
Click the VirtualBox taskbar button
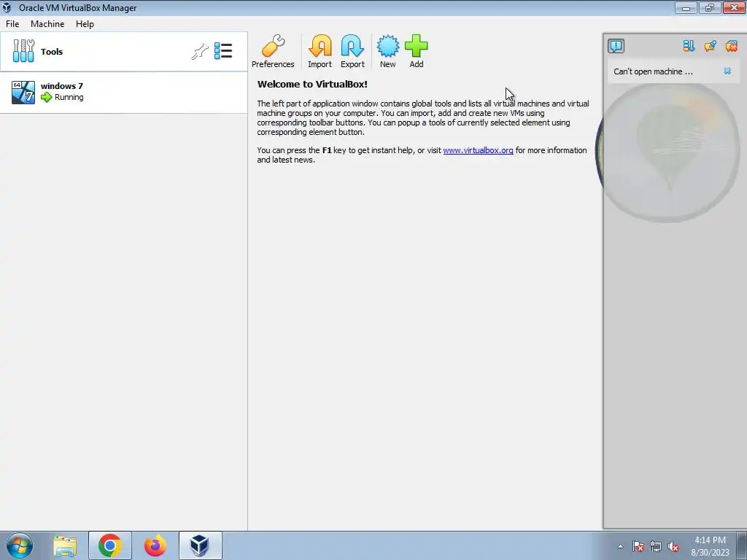coord(200,545)
